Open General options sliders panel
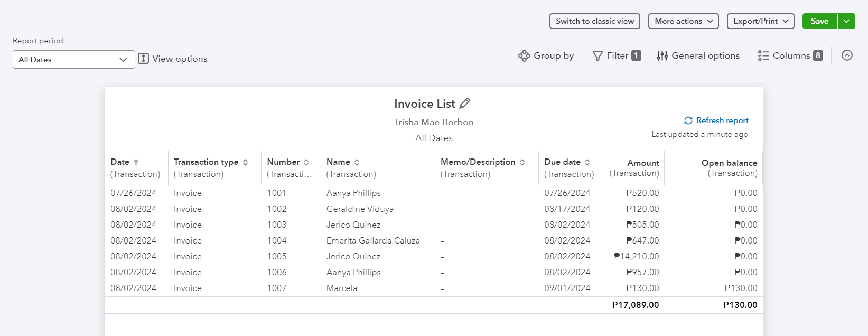 click(698, 55)
